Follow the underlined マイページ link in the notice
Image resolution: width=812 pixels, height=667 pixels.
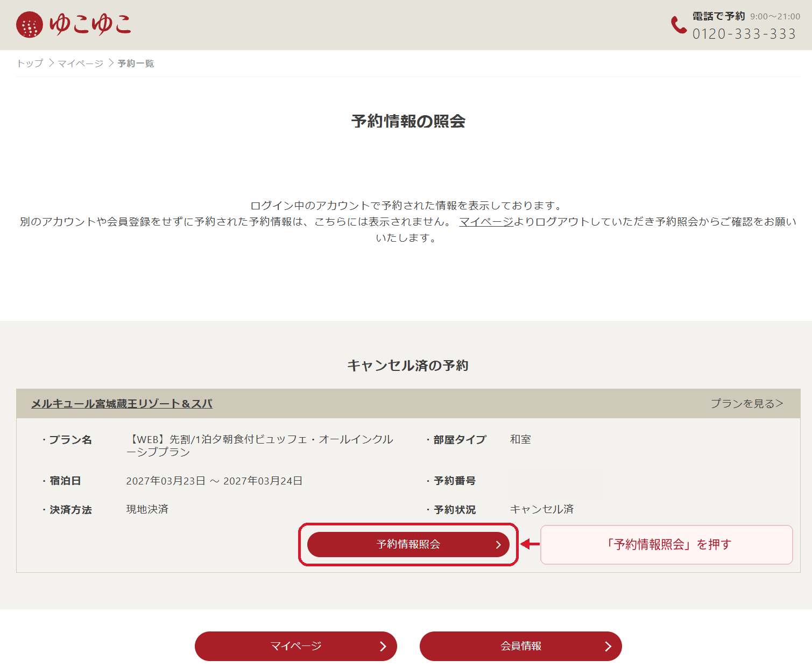tap(486, 221)
